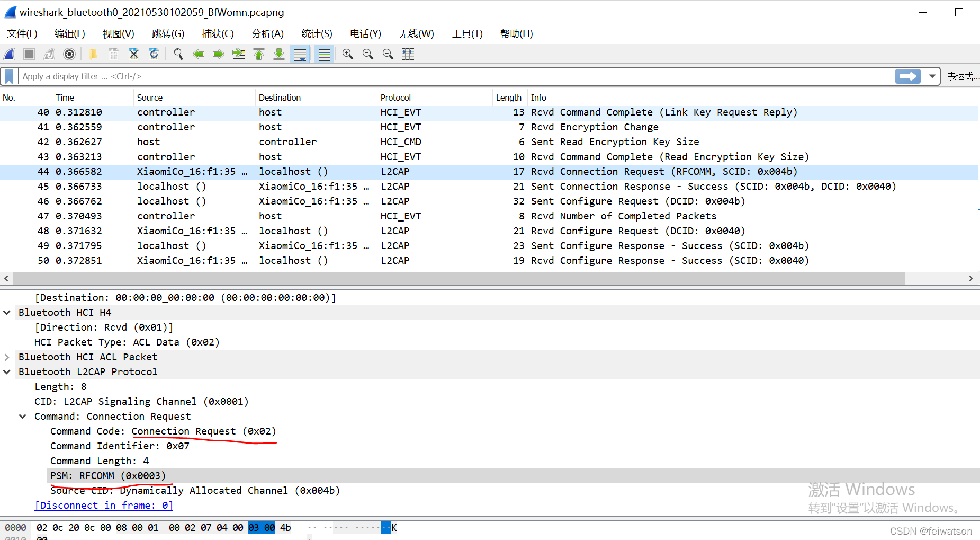The width and height of the screenshot is (980, 540).
Task: Click the resize columns icon
Action: pyautogui.click(x=408, y=54)
